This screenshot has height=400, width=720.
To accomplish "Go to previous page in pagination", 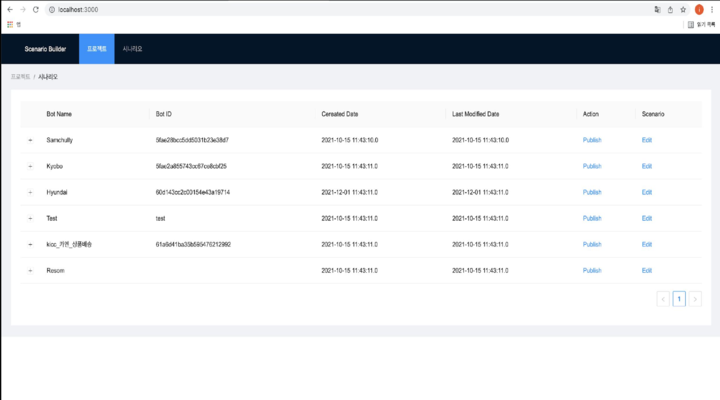I will point(663,299).
